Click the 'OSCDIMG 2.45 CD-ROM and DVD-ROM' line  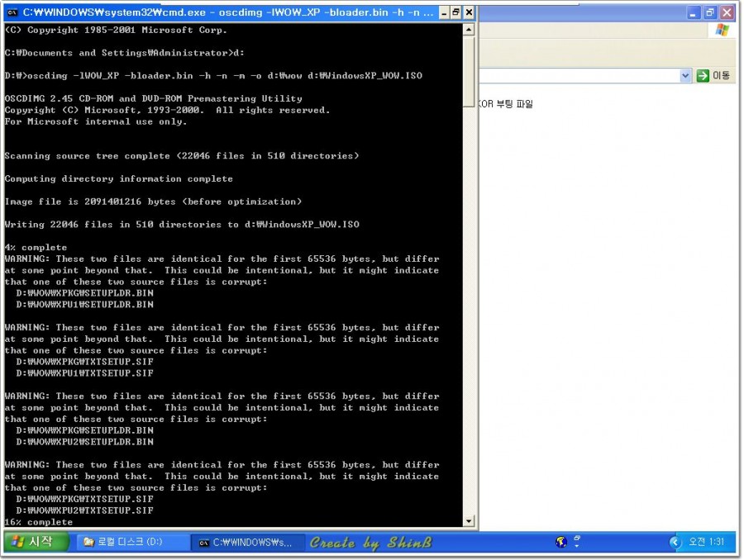(x=153, y=98)
